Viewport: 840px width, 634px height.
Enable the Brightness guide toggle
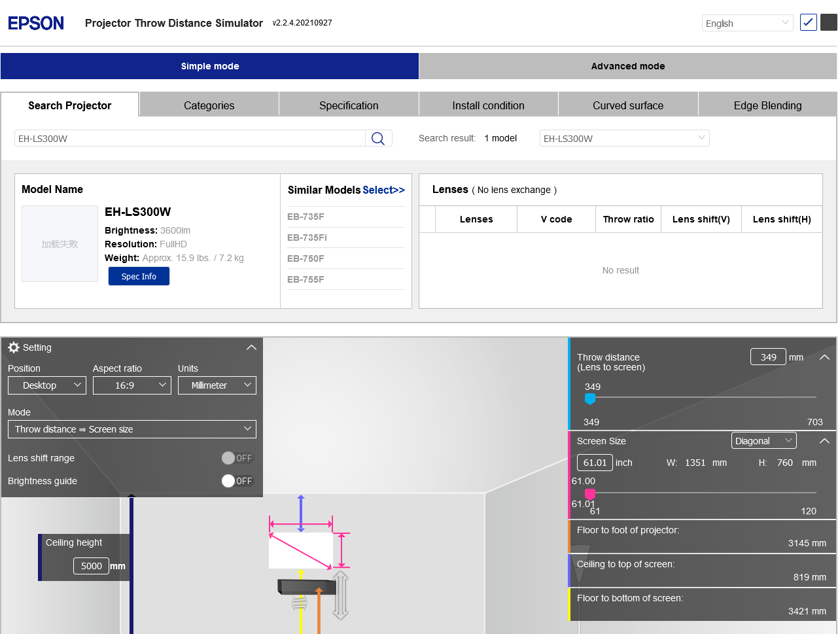(237, 481)
